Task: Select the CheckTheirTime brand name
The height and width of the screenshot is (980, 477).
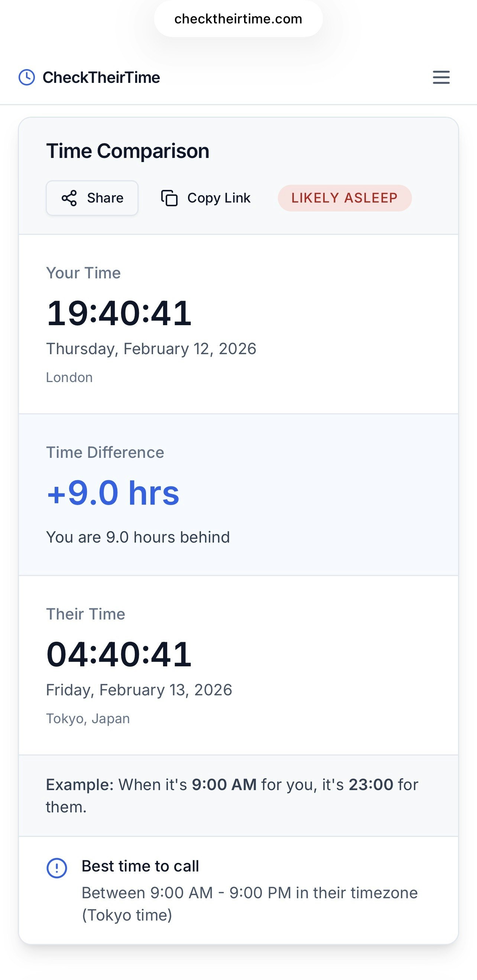Action: click(x=100, y=78)
